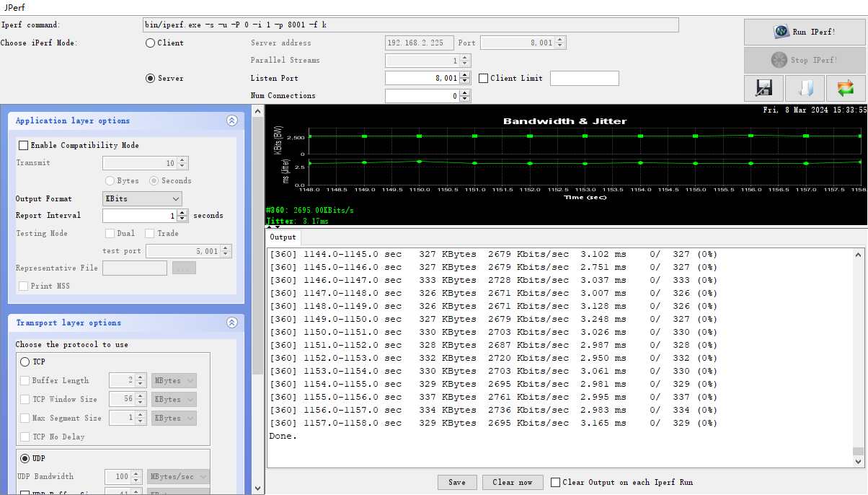Click the 1157.0-1158.0 sec output row
This screenshot has height=495, width=868.
tap(493, 423)
